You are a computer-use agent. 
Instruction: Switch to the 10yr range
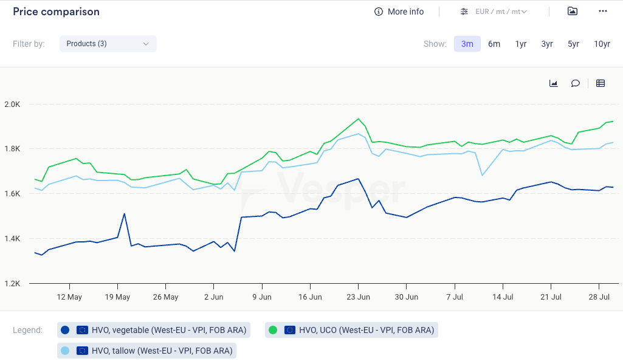click(602, 44)
